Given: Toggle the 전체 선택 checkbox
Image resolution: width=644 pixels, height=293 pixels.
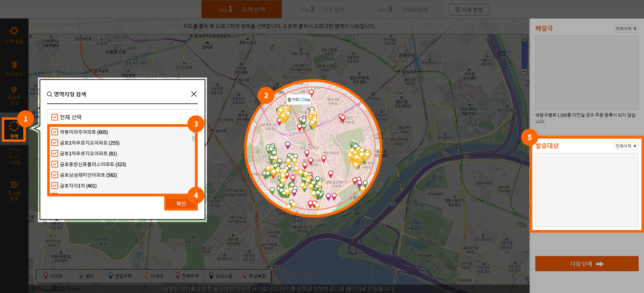Looking at the screenshot, I should click(55, 117).
